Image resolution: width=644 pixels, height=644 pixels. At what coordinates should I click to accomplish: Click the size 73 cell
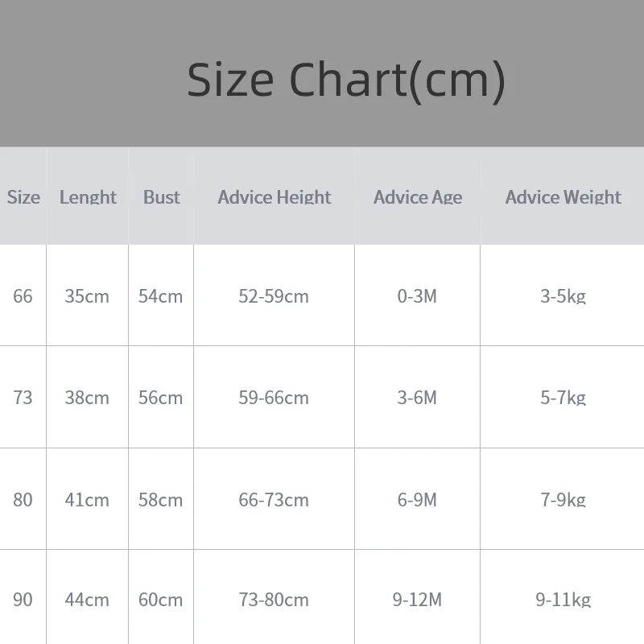point(23,397)
